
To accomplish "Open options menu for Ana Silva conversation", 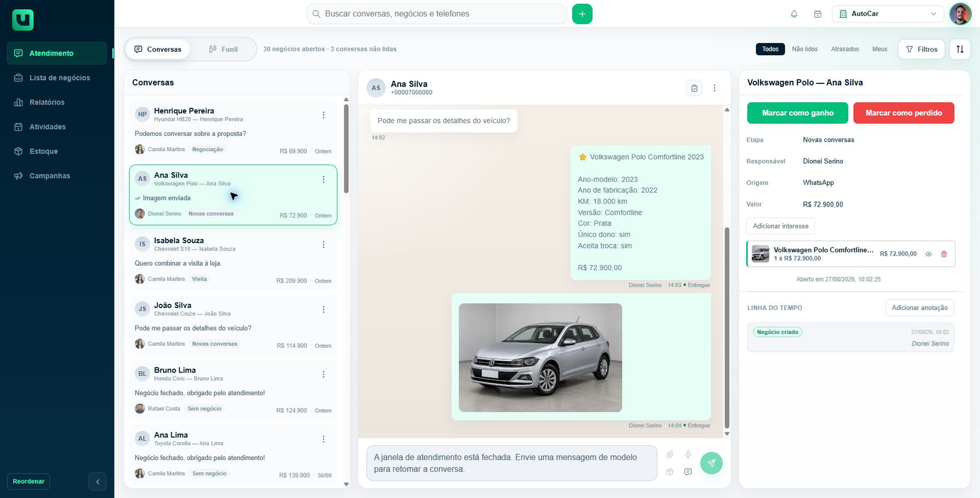I will pos(323,179).
